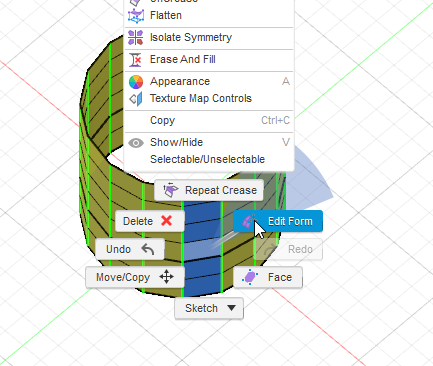Click the Face selection button
This screenshot has height=366, width=433.
tap(268, 277)
